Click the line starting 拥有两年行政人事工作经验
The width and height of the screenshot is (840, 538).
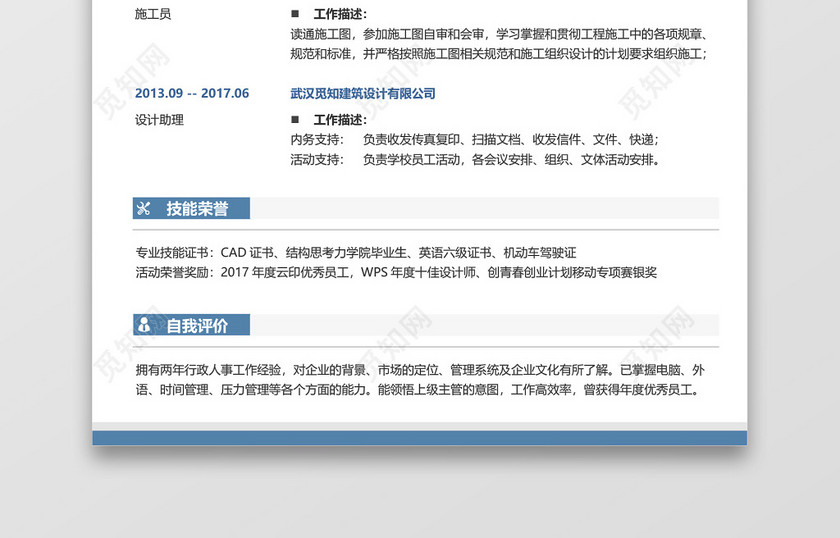click(x=420, y=370)
